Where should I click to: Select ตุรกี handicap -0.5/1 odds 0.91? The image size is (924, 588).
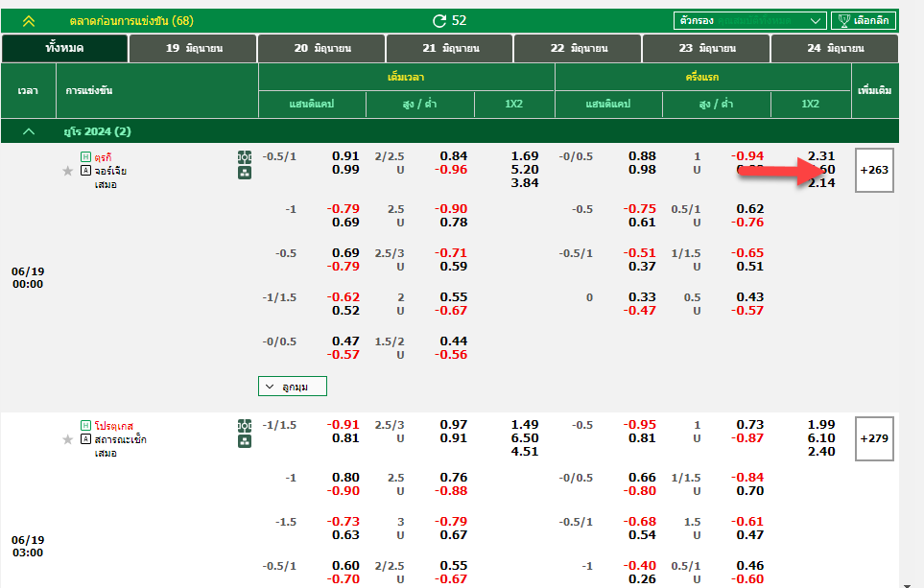coord(345,156)
